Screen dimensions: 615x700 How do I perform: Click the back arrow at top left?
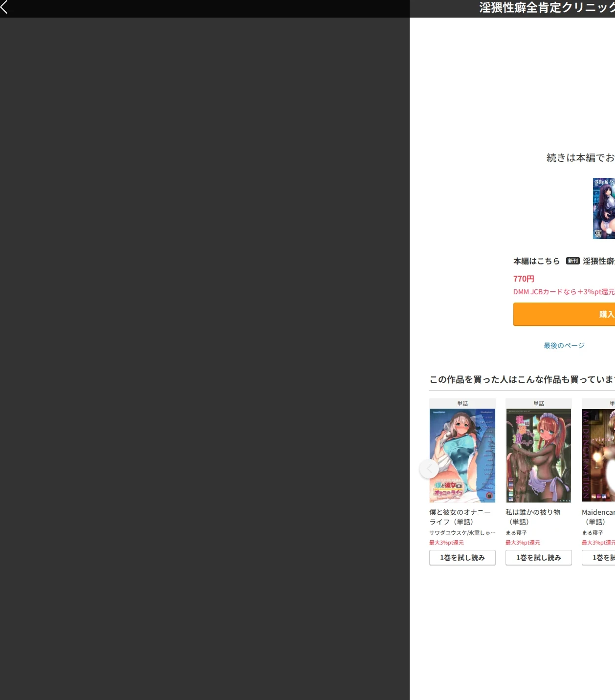pos(4,7)
